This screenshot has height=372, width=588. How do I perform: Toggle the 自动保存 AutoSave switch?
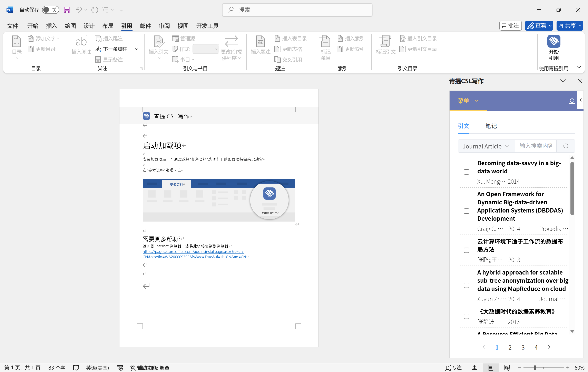pos(50,10)
